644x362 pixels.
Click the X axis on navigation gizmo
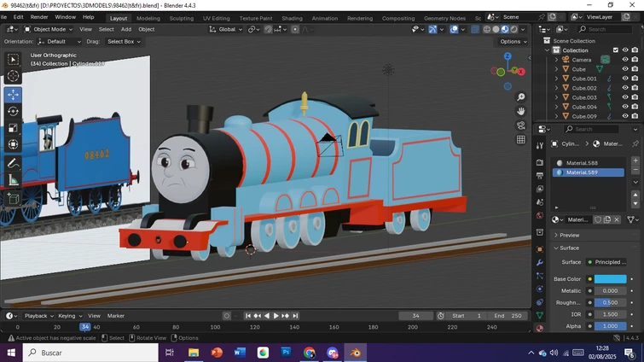[521, 72]
